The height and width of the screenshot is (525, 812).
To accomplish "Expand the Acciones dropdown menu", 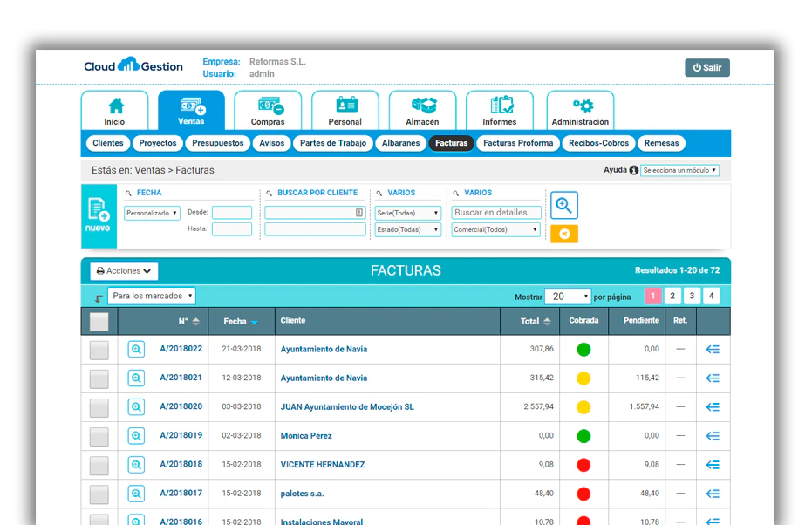I will point(124,270).
